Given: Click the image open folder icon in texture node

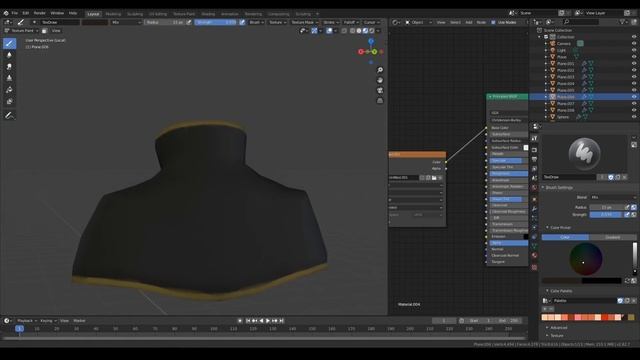Looking at the screenshot, I should tap(434, 178).
